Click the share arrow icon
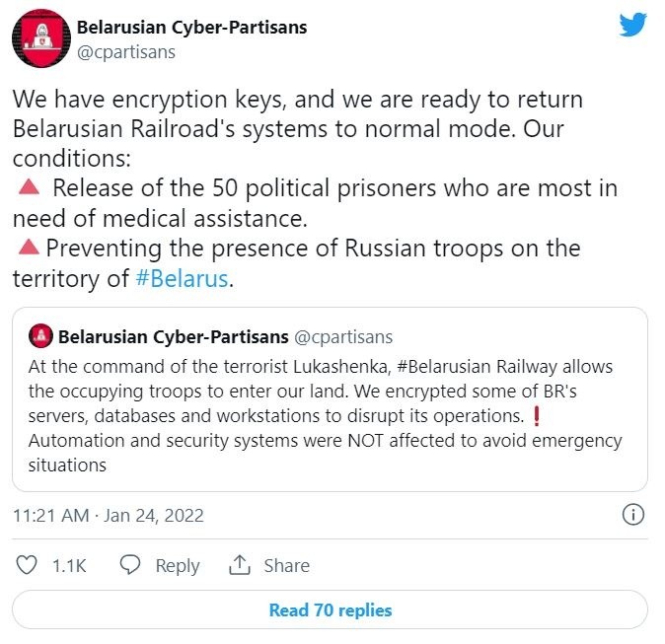Viewport: 665px width, 644px height. tap(239, 565)
